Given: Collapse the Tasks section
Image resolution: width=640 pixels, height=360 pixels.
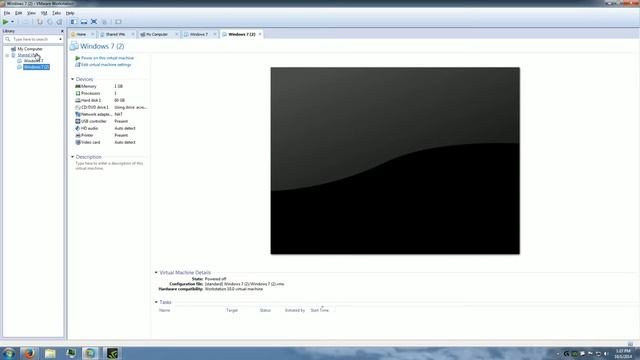Looking at the screenshot, I should (x=156, y=302).
